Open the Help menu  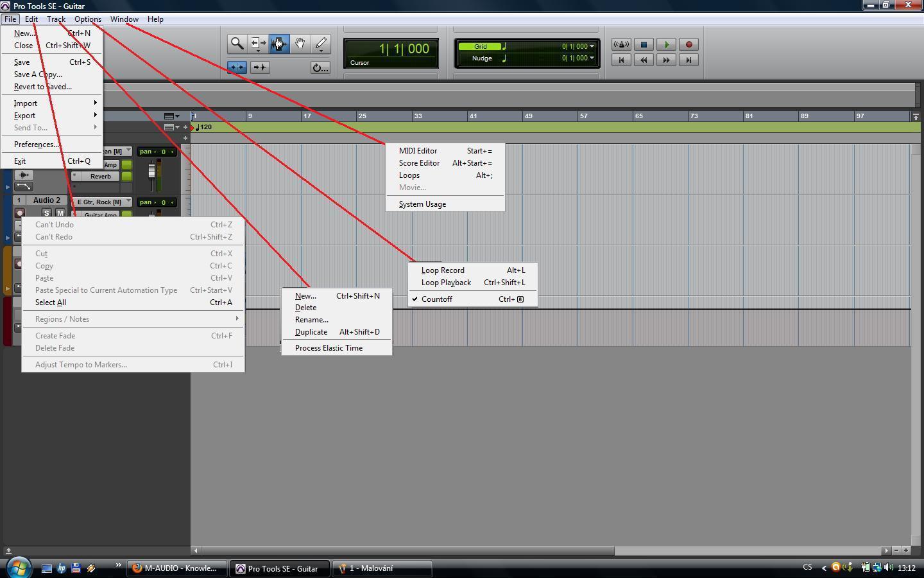click(x=155, y=19)
